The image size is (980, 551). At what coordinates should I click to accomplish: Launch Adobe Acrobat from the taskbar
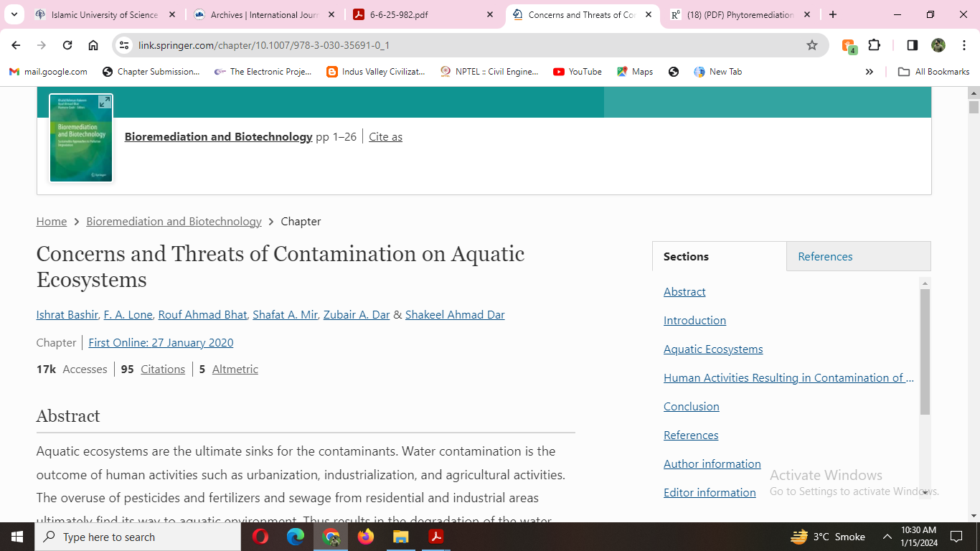(x=435, y=537)
